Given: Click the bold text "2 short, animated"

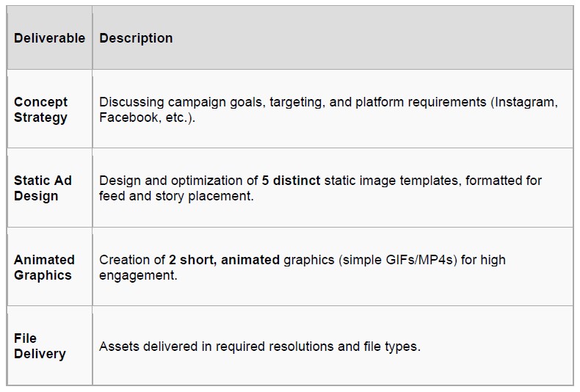Looking at the screenshot, I should 224,260.
